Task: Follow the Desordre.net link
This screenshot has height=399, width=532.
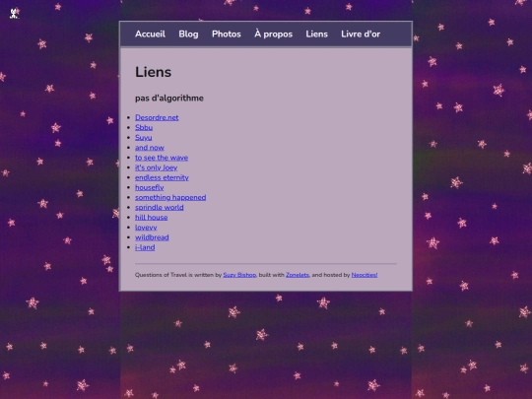Action: [157, 117]
